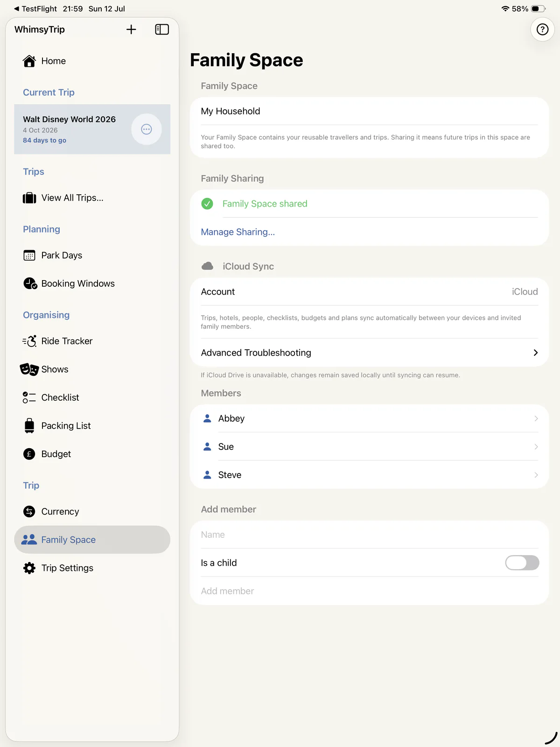Open Home in the sidebar
The height and width of the screenshot is (747, 560).
click(92, 61)
